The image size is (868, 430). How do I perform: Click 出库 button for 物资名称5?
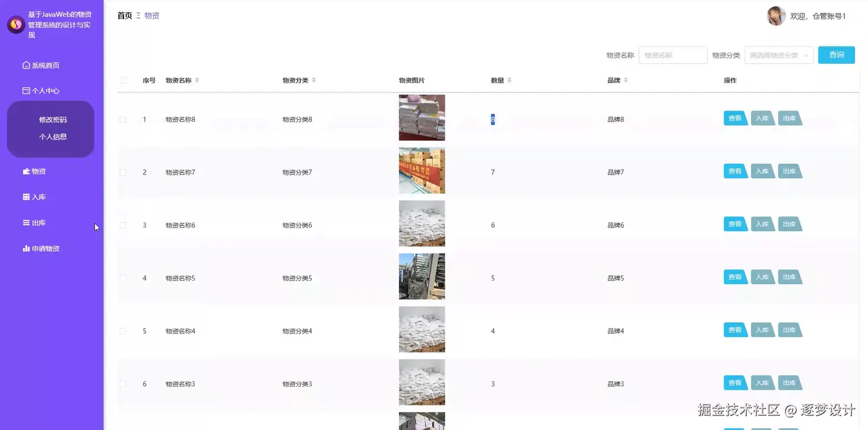789,277
